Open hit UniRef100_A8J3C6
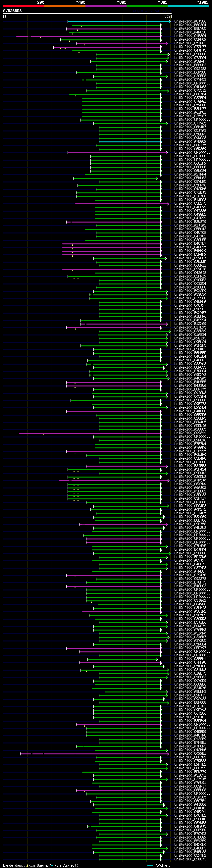The width and height of the screenshot is (212, 868). [x=190, y=22]
